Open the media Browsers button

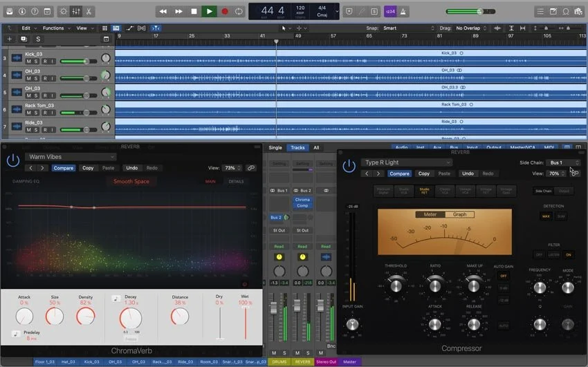578,11
